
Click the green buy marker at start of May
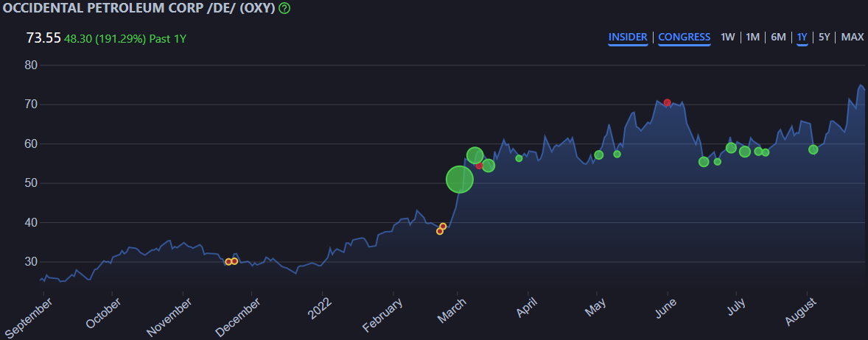598,155
